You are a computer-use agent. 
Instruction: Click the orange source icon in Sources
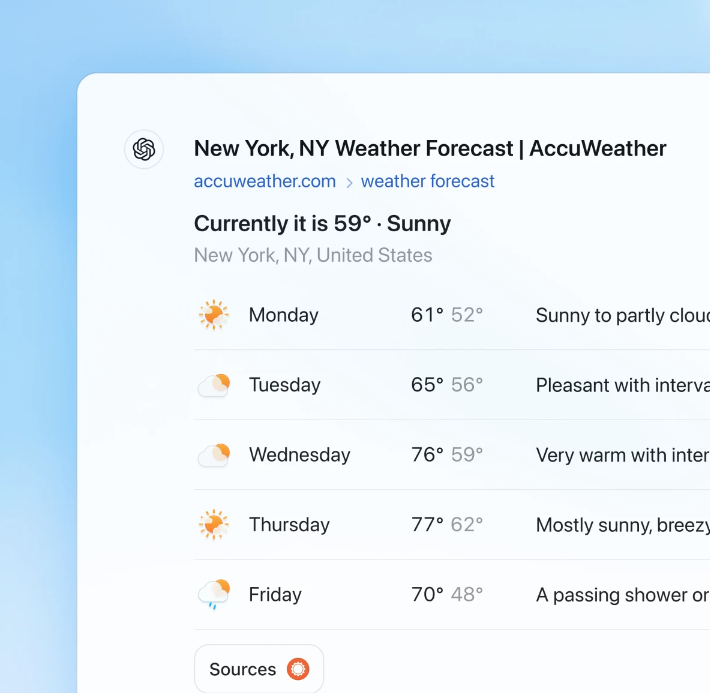click(298, 669)
